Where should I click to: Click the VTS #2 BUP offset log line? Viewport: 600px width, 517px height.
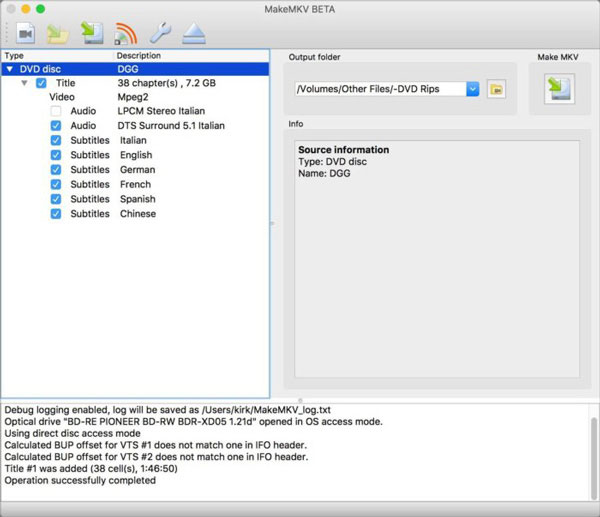[x=156, y=457]
